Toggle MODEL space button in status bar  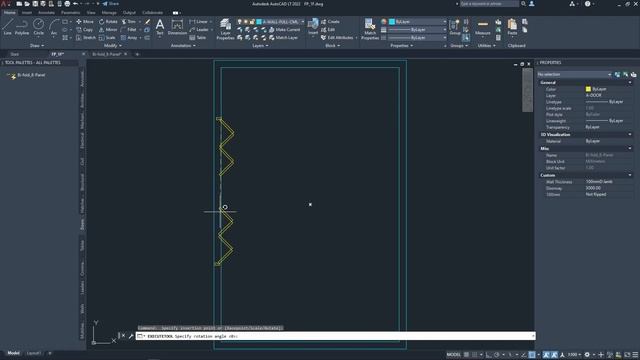453,355
